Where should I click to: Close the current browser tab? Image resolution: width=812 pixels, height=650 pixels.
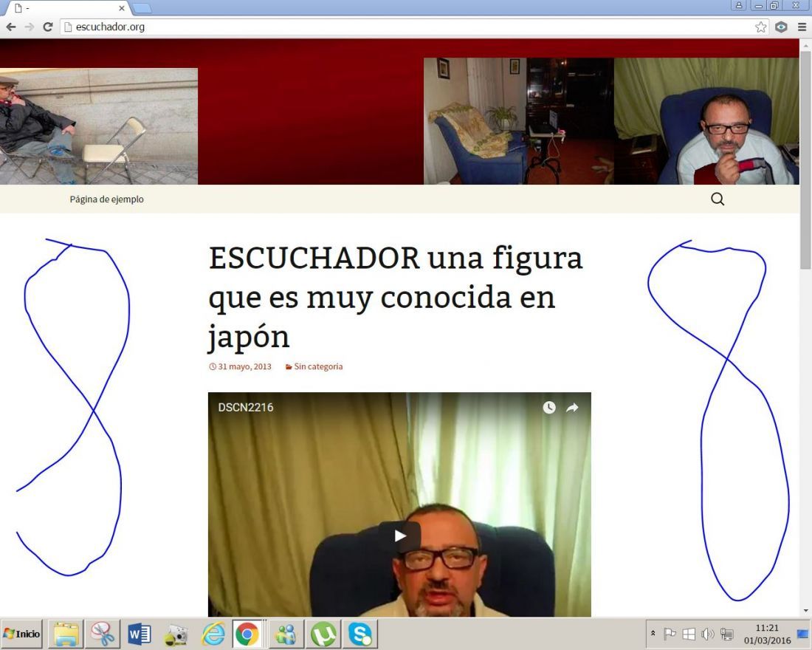pos(122,8)
